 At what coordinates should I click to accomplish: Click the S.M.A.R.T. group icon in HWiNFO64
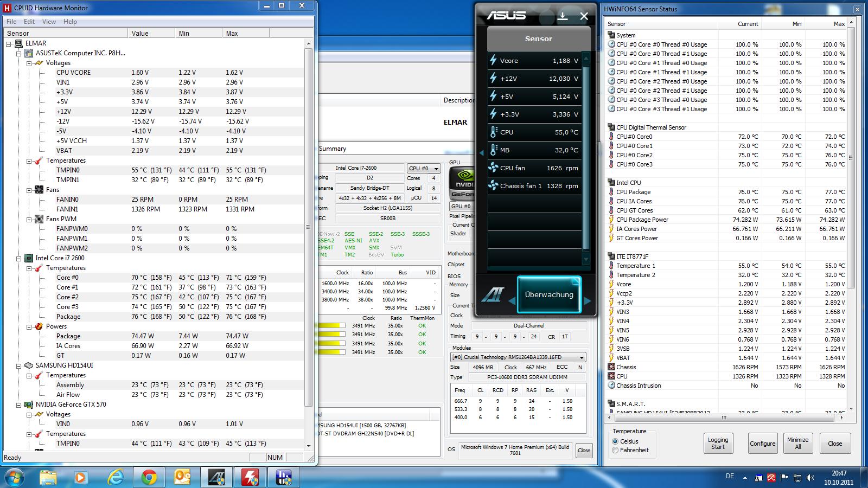pyautogui.click(x=611, y=404)
